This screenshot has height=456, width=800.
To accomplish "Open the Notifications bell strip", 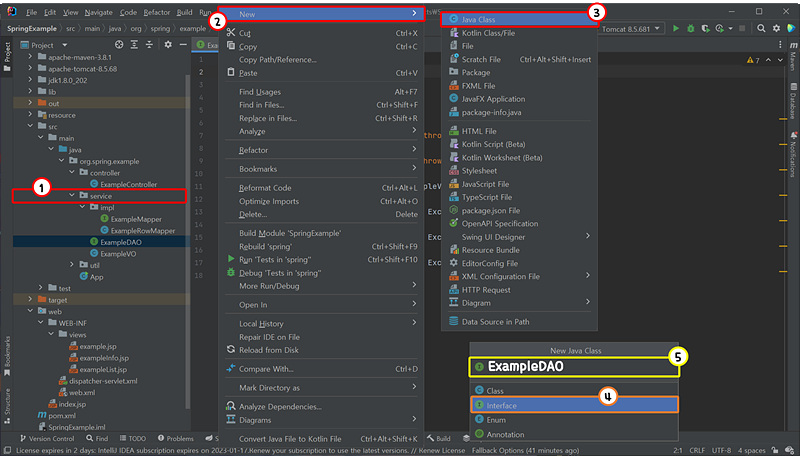I will pos(793,155).
